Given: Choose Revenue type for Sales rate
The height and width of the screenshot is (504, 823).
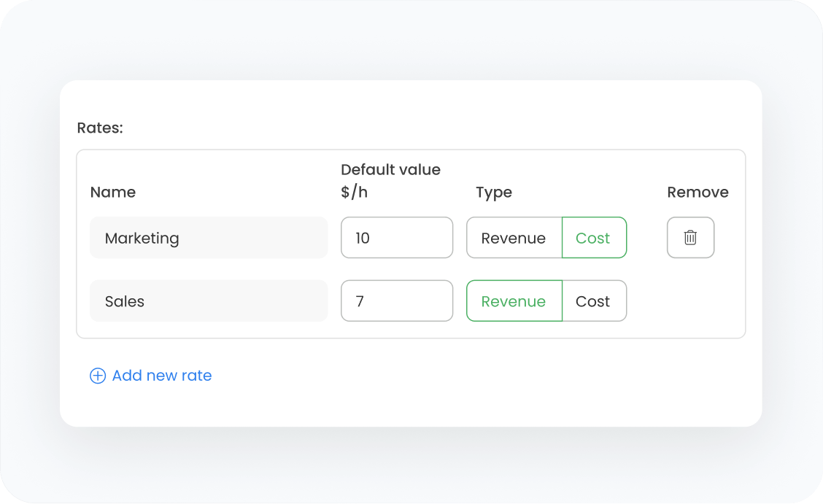Looking at the screenshot, I should pyautogui.click(x=514, y=301).
